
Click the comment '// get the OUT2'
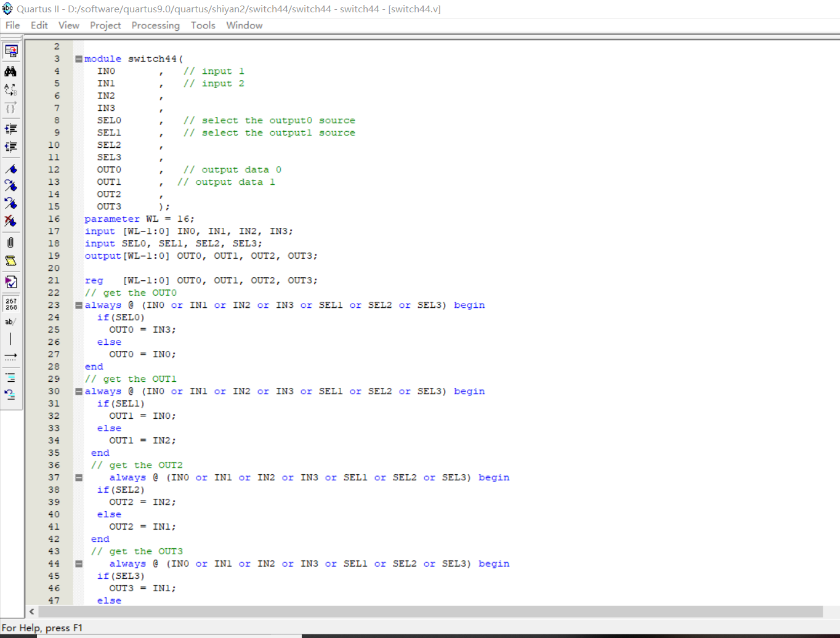pyautogui.click(x=137, y=465)
